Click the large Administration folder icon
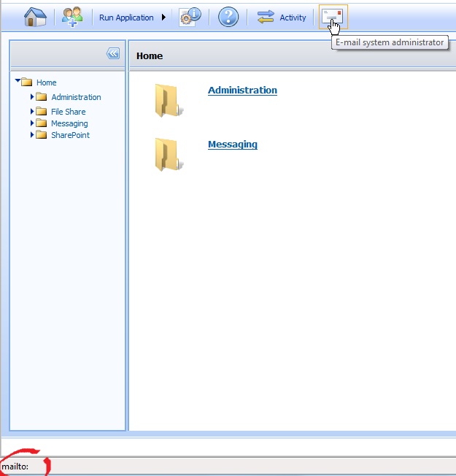 168,100
